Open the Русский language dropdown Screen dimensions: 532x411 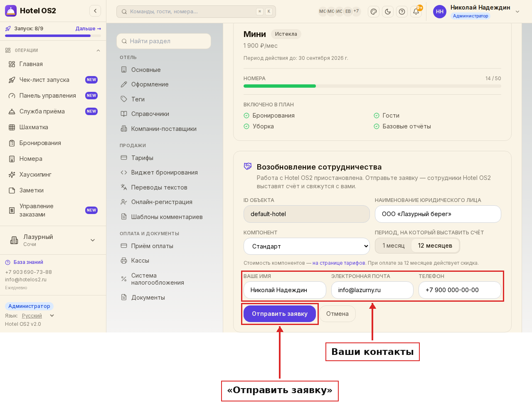pyautogui.click(x=38, y=316)
